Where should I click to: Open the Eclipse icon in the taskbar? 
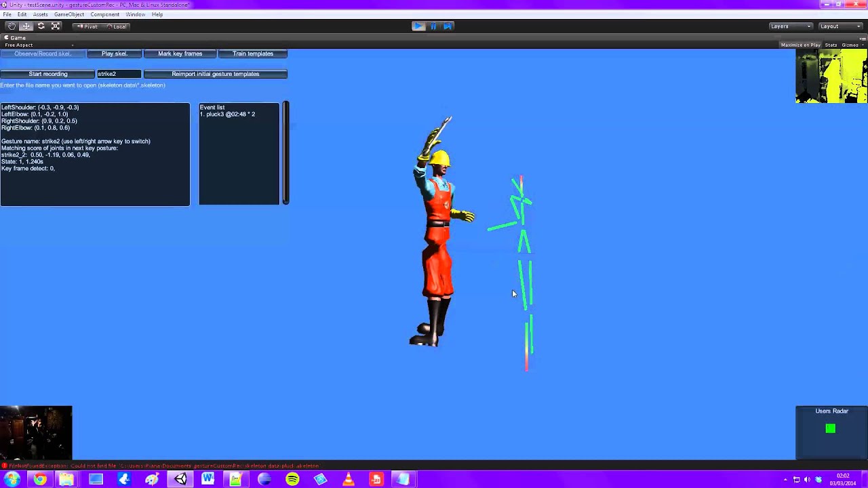click(264, 480)
